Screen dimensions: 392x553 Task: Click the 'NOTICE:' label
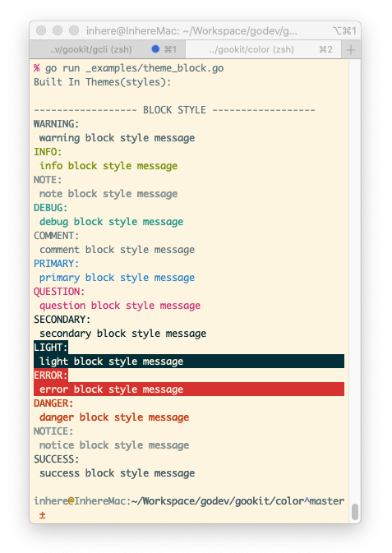coord(53,431)
